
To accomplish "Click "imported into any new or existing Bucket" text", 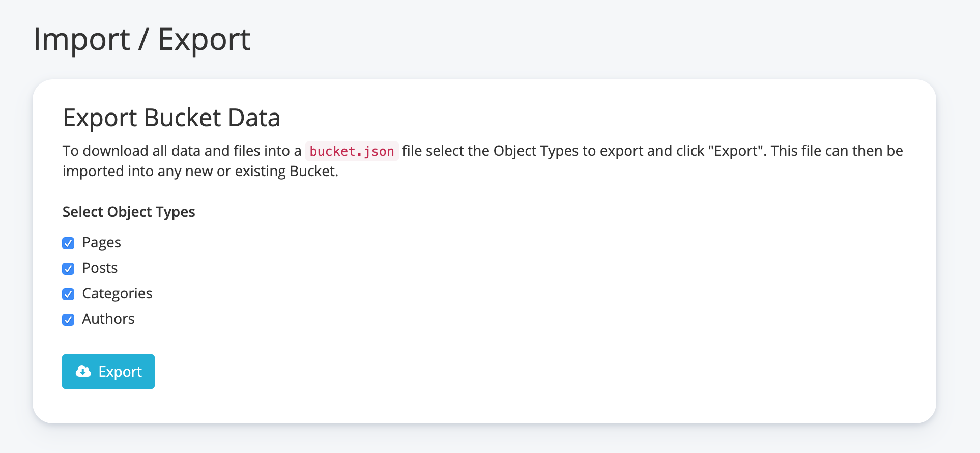I will click(200, 172).
